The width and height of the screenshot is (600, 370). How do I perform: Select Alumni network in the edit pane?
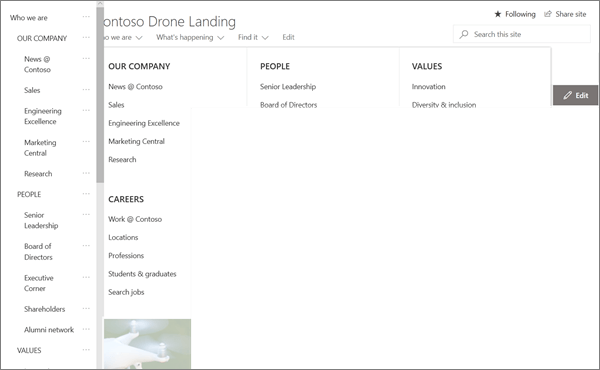coord(49,329)
